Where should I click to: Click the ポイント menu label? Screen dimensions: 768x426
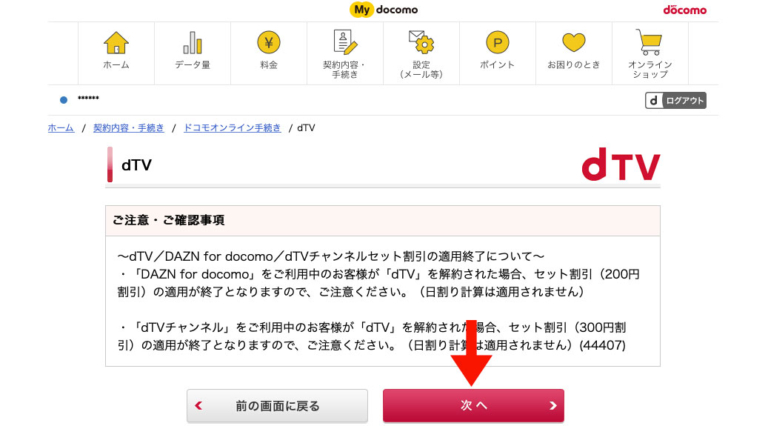(497, 65)
